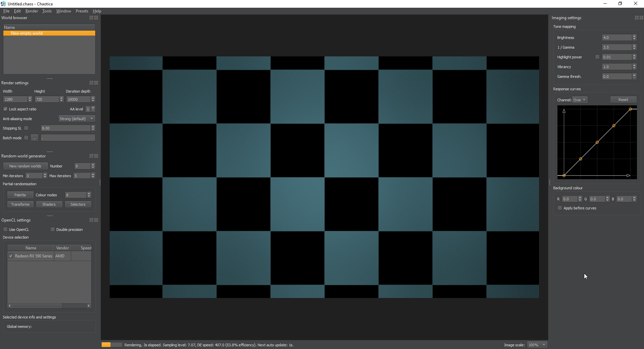Click the Iteration depth input field
This screenshot has height=349, width=644.
(78, 99)
